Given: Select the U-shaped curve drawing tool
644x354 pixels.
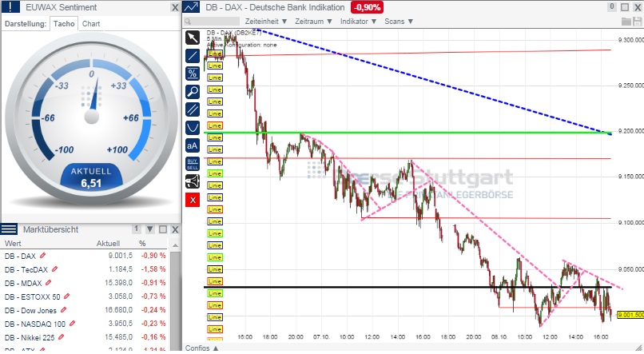Looking at the screenshot, I should pos(193,128).
